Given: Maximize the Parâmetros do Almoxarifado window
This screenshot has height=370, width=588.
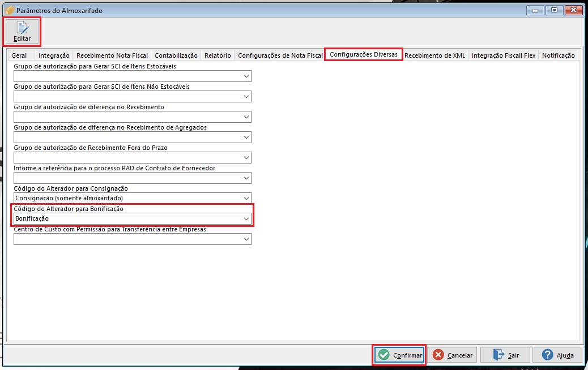Looking at the screenshot, I should [x=554, y=10].
